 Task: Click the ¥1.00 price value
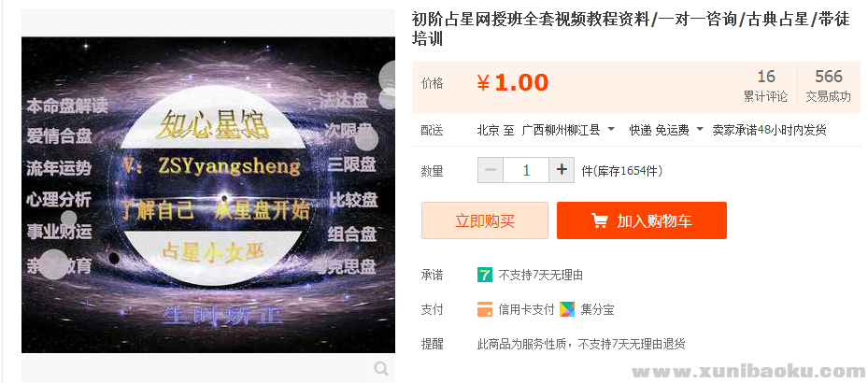point(513,83)
